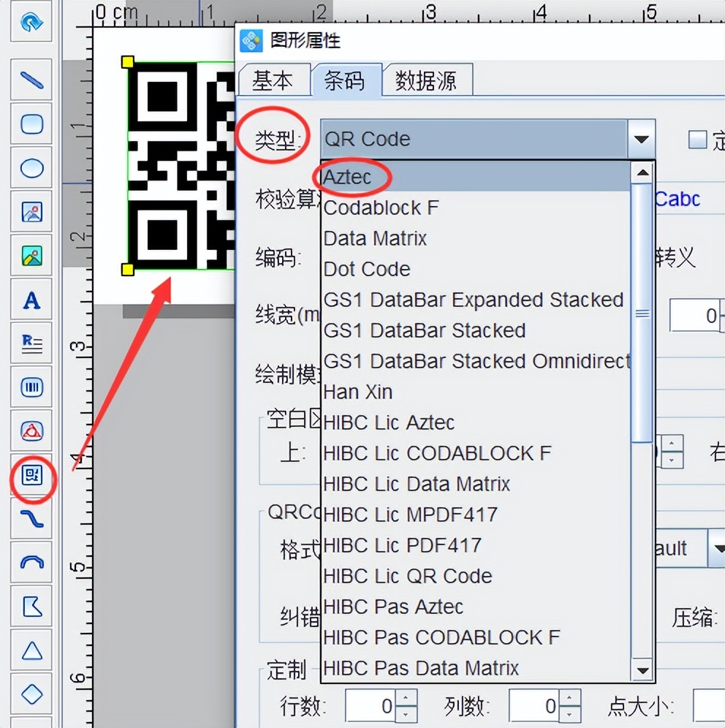725x728 pixels.
Task: Decrease the 行数 spinner value
Action: pos(406,714)
